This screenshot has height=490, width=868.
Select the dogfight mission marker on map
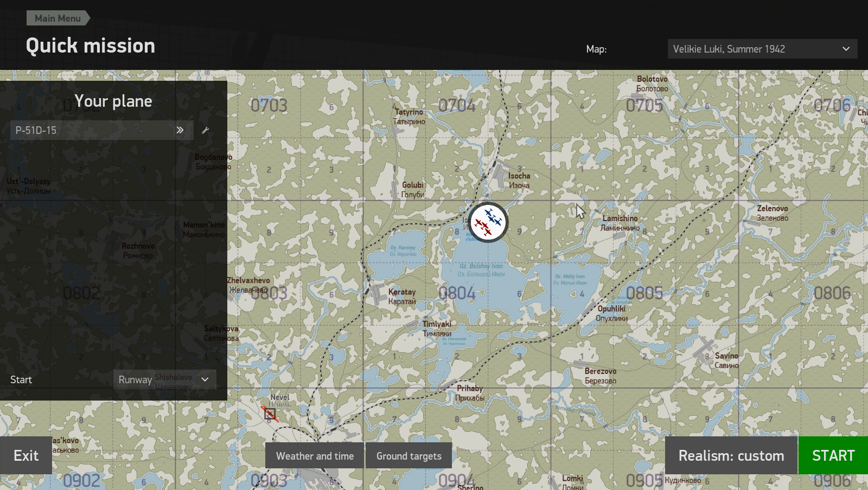(x=488, y=222)
